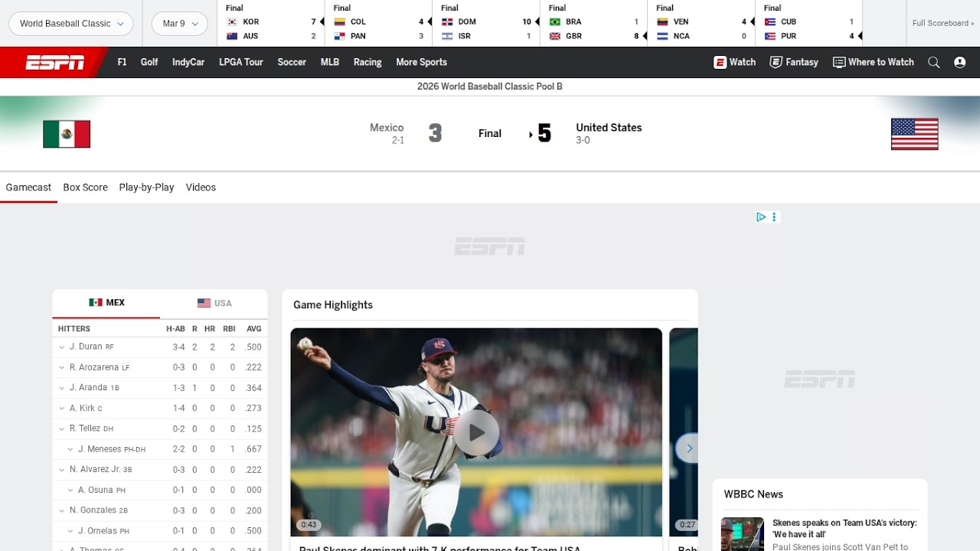The height and width of the screenshot is (551, 980).
Task: Open the DOM vs ISR final score
Action: 486,23
